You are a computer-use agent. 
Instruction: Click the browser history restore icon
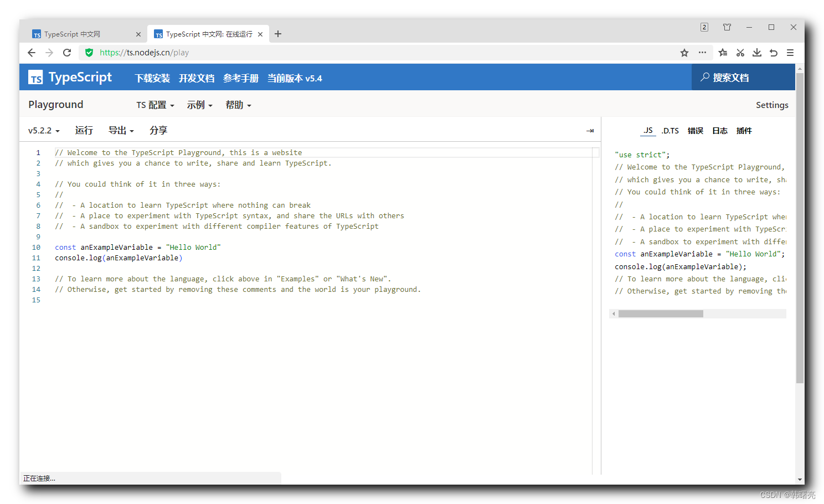click(774, 53)
